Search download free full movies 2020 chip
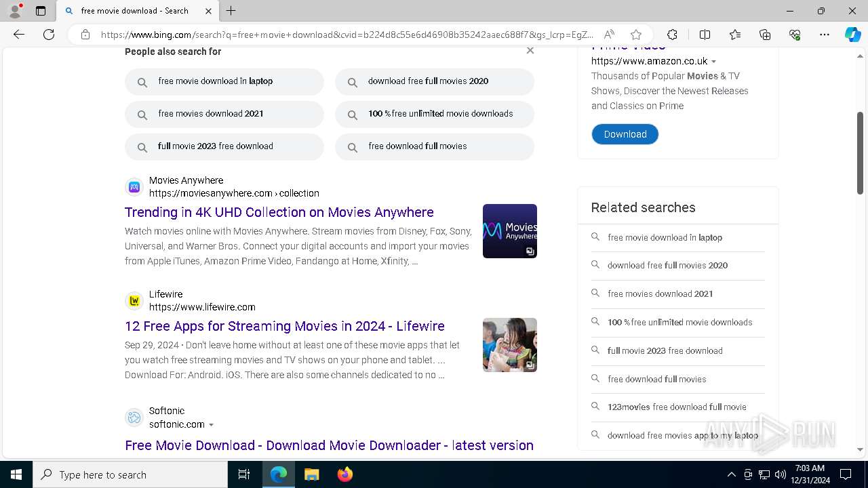The image size is (868, 488). pyautogui.click(x=435, y=81)
